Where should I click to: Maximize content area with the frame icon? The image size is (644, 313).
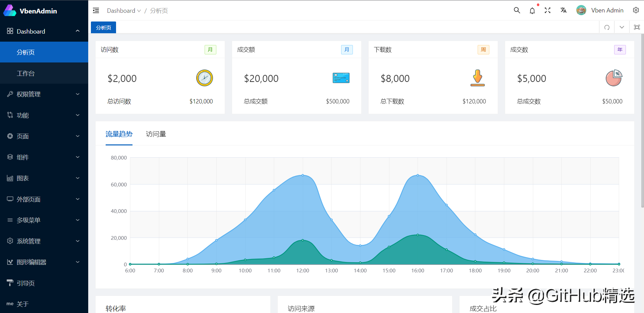(637, 27)
